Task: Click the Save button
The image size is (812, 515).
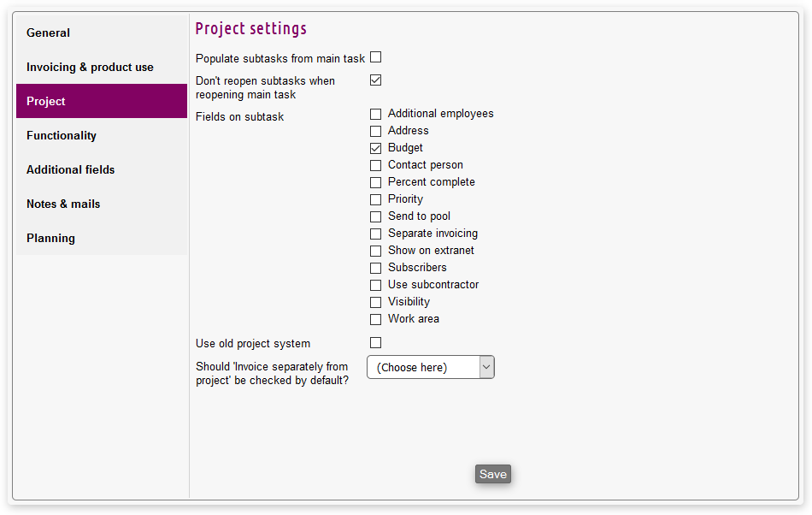Action: [x=492, y=474]
